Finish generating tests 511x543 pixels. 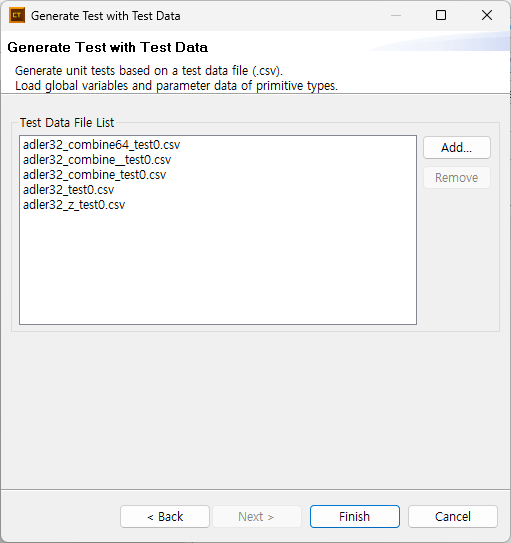[355, 516]
